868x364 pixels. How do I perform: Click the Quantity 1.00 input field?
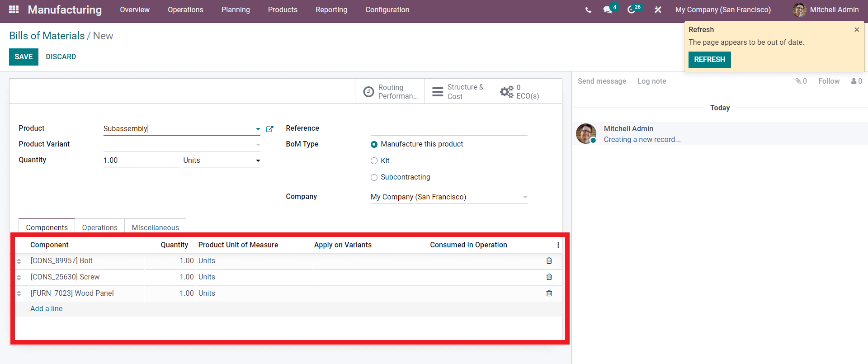142,161
